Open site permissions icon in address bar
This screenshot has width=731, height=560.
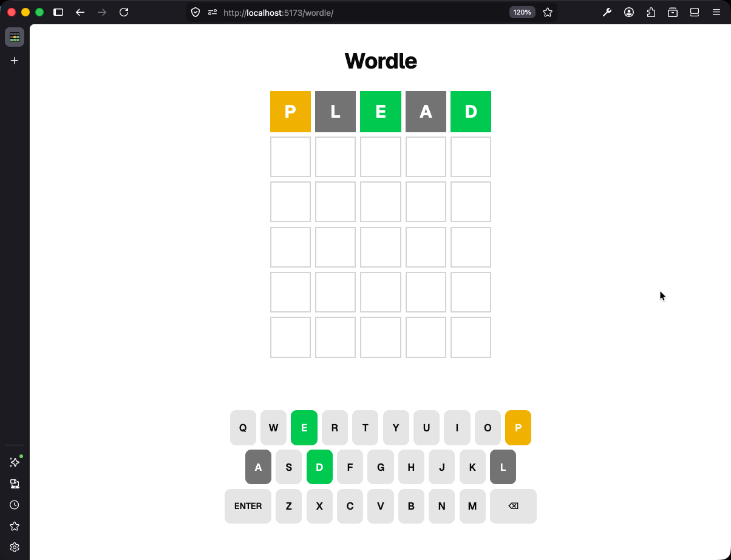pyautogui.click(x=212, y=12)
